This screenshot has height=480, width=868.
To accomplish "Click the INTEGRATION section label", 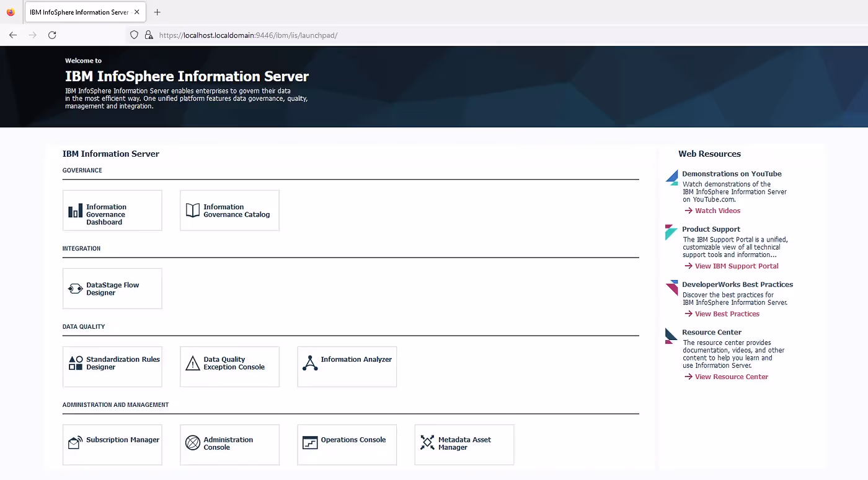I will click(81, 248).
